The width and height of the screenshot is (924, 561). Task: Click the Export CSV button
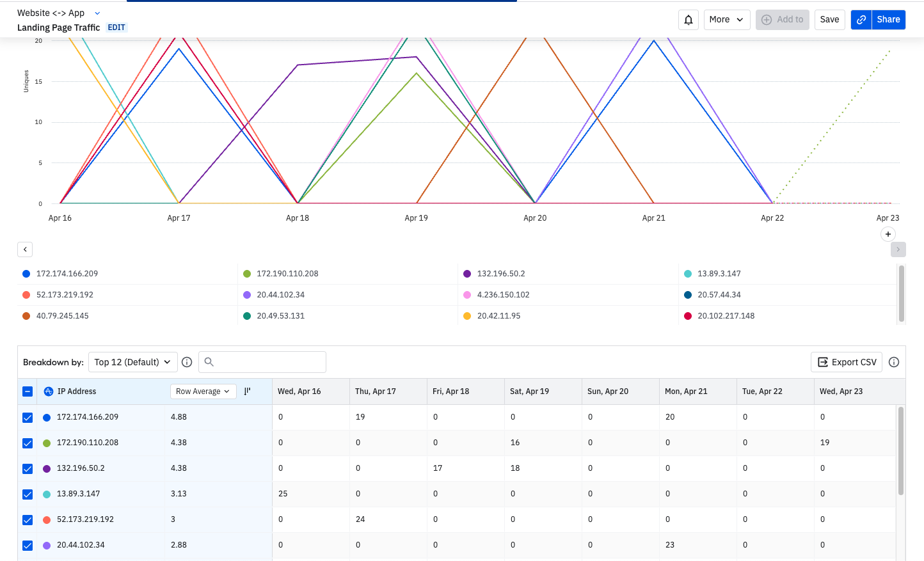pyautogui.click(x=847, y=362)
